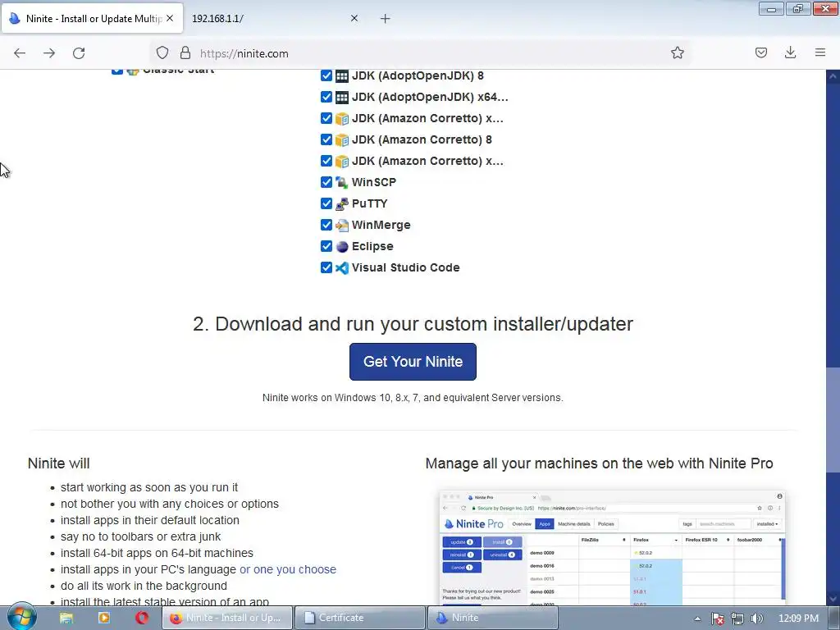Switch to the Ninite browser tab
Screen dimensions: 840x630
click(92, 18)
